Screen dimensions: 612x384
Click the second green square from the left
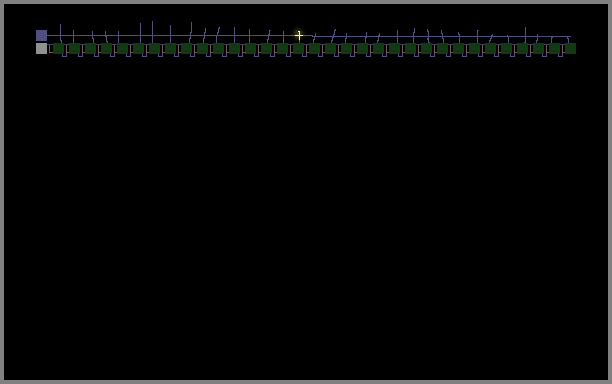pos(75,48)
